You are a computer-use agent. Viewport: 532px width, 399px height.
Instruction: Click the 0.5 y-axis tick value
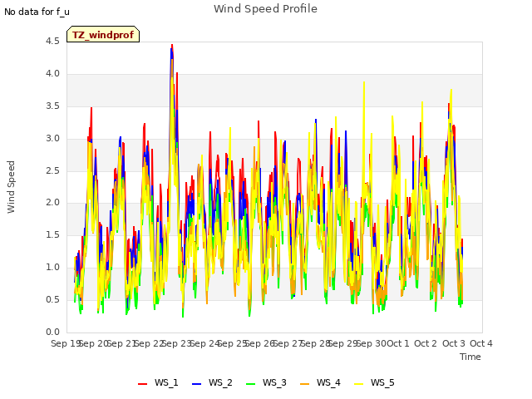(x=52, y=299)
